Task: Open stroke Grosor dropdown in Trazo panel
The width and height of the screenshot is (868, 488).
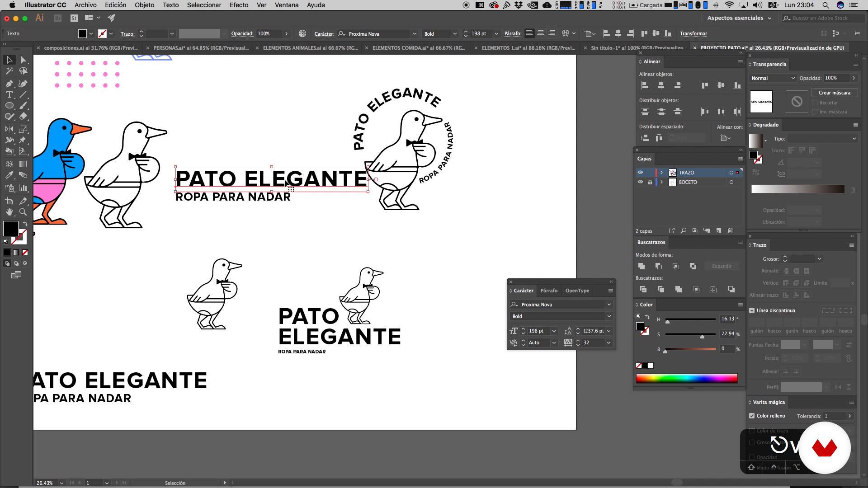Action: point(819,259)
